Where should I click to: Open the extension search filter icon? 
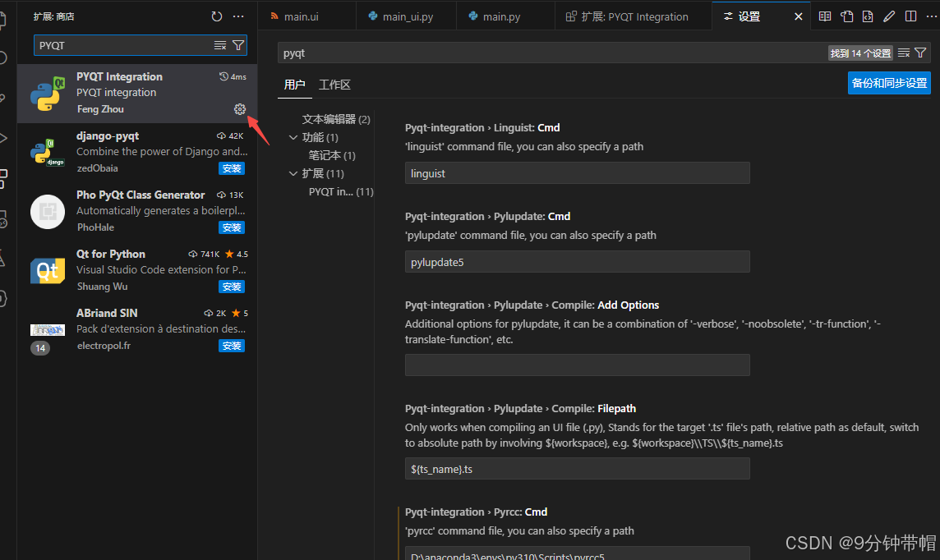tap(238, 45)
